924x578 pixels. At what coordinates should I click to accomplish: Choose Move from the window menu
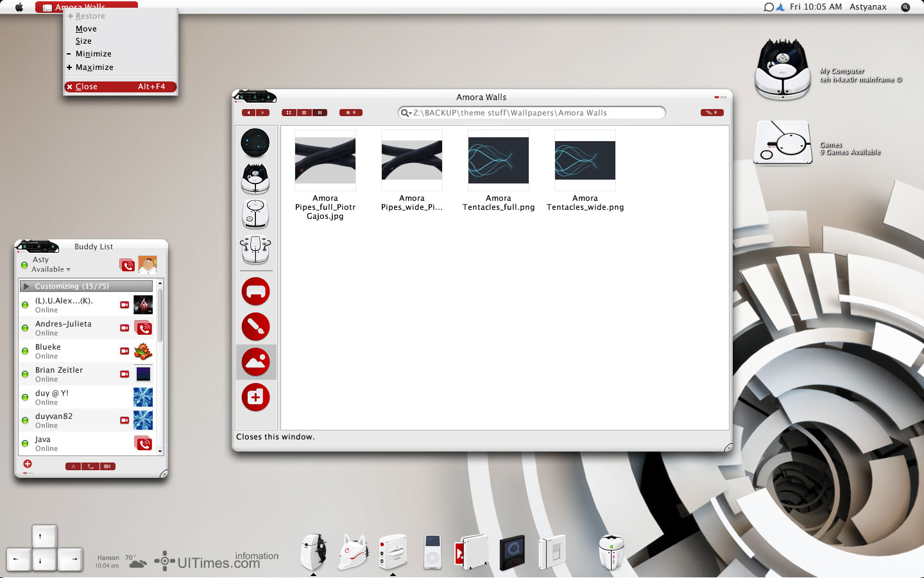[120, 29]
